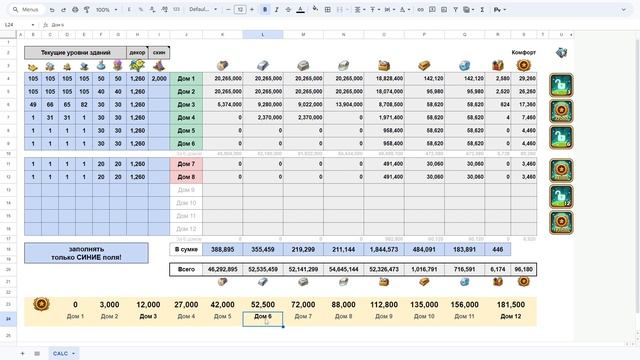Open vertical align dropdown

(x=374, y=10)
